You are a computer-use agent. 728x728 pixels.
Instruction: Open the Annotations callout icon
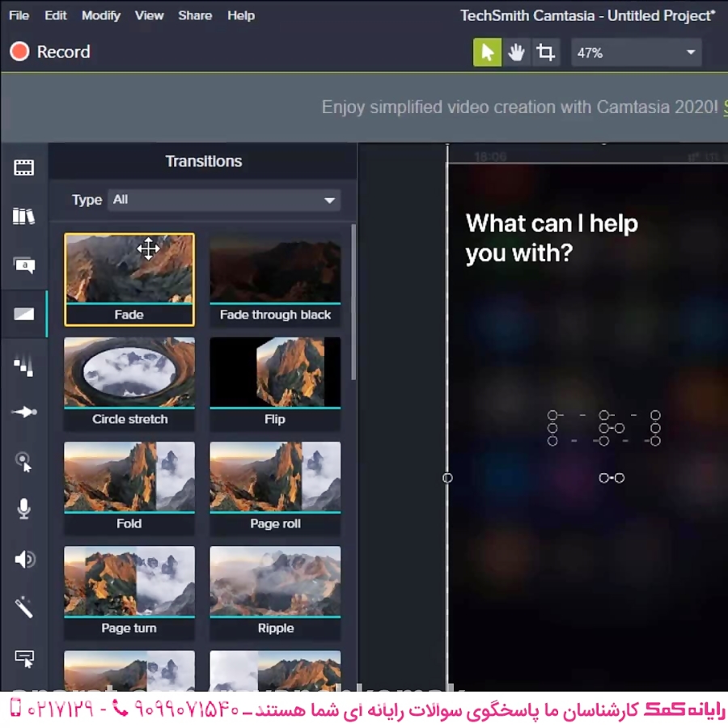click(24, 265)
